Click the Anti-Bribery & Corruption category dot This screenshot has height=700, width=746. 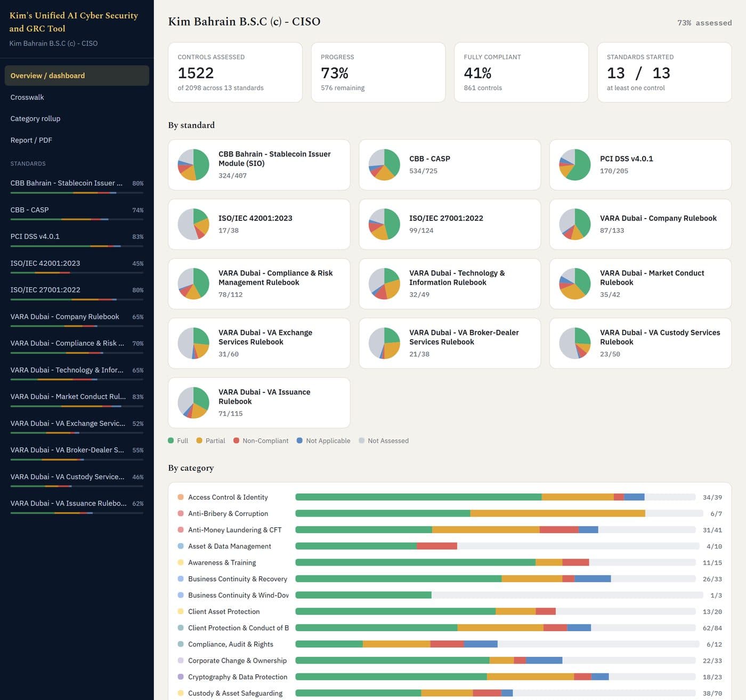[x=181, y=513]
